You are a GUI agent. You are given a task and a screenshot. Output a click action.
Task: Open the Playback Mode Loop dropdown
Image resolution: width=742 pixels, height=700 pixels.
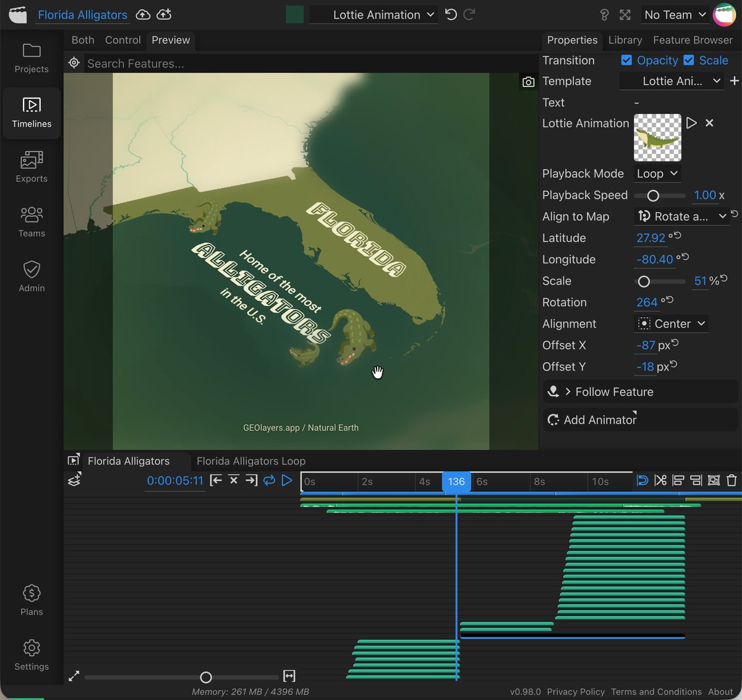pyautogui.click(x=657, y=174)
